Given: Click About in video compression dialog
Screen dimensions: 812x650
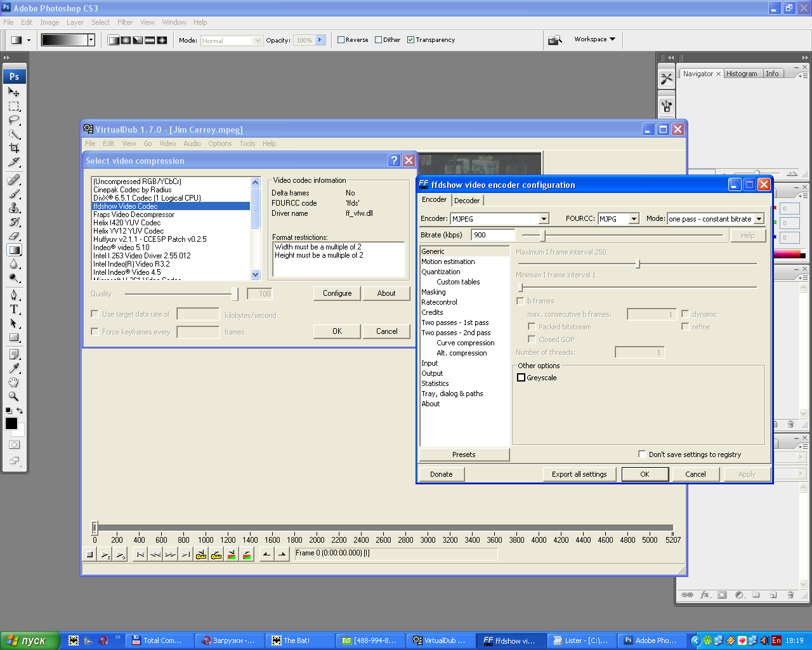Looking at the screenshot, I should click(386, 293).
